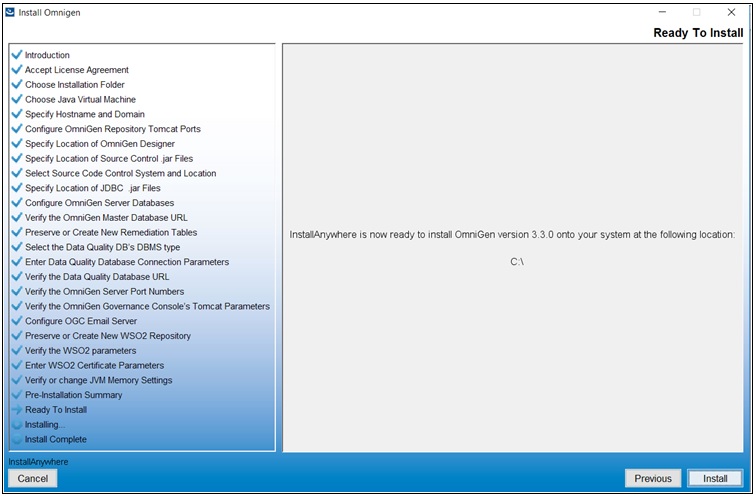Close the Install Omnigen window
Viewport: 756px width, 497px height.
click(731, 12)
